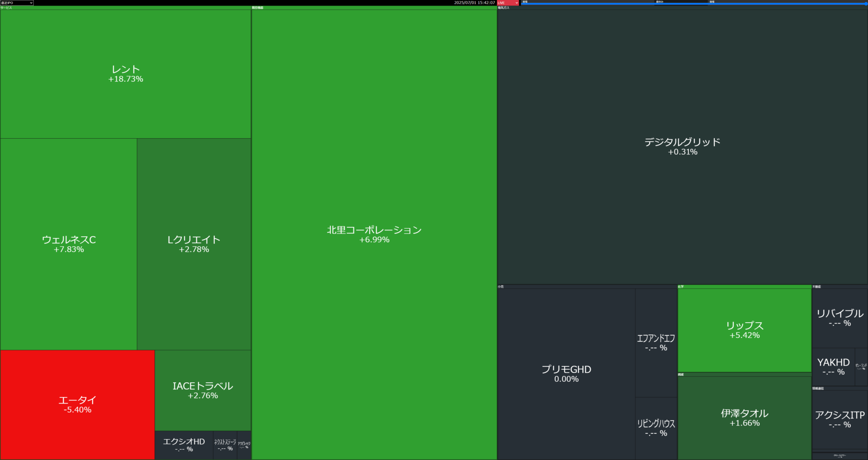
Task: Click the 小売 sector header
Action: (x=587, y=286)
